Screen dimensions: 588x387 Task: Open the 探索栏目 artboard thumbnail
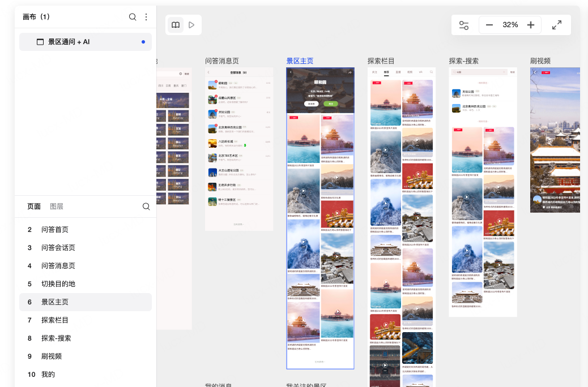click(402, 227)
